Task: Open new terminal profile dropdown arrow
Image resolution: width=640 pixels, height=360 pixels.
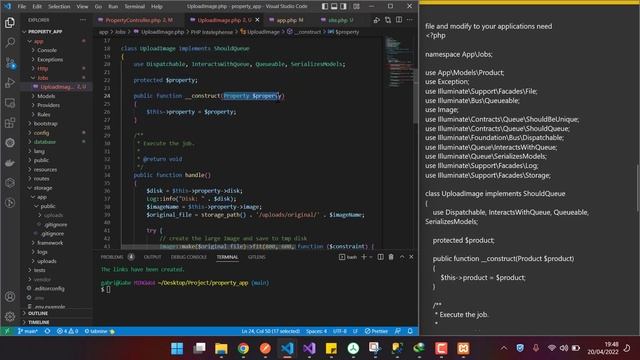Action: 371,257
